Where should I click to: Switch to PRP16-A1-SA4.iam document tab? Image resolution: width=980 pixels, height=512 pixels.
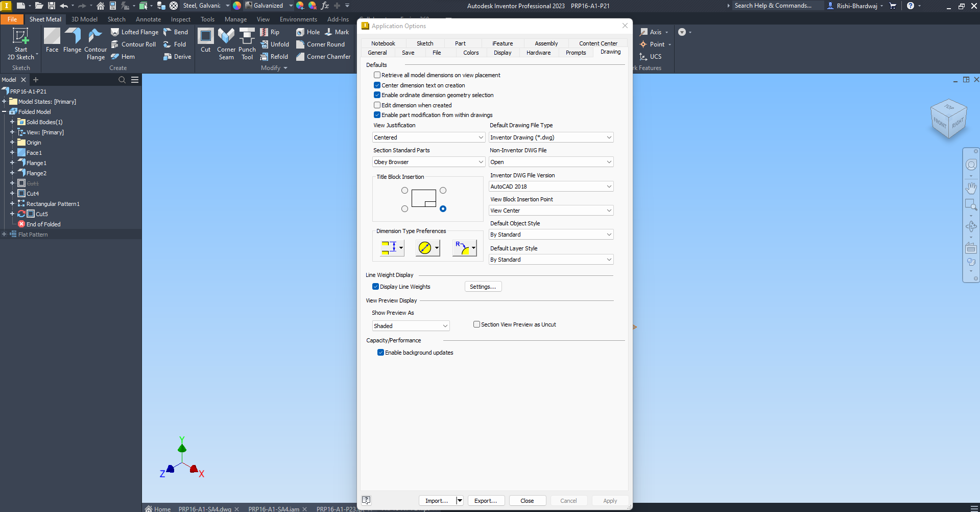pos(274,509)
